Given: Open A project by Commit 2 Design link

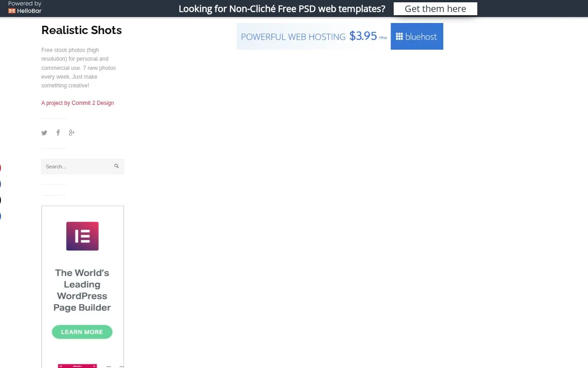Looking at the screenshot, I should [78, 103].
